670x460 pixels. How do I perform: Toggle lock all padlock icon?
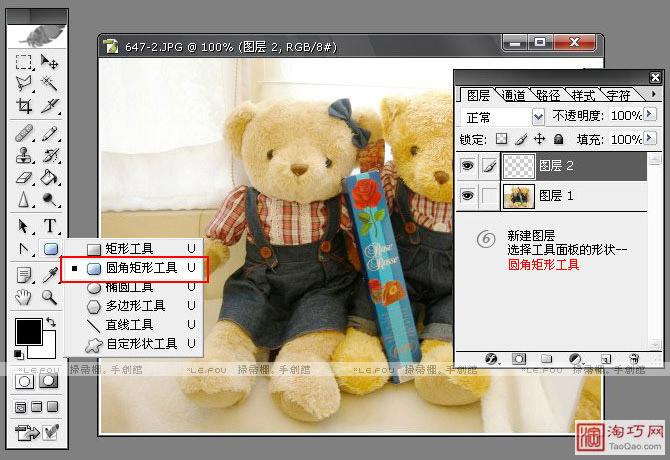point(558,139)
